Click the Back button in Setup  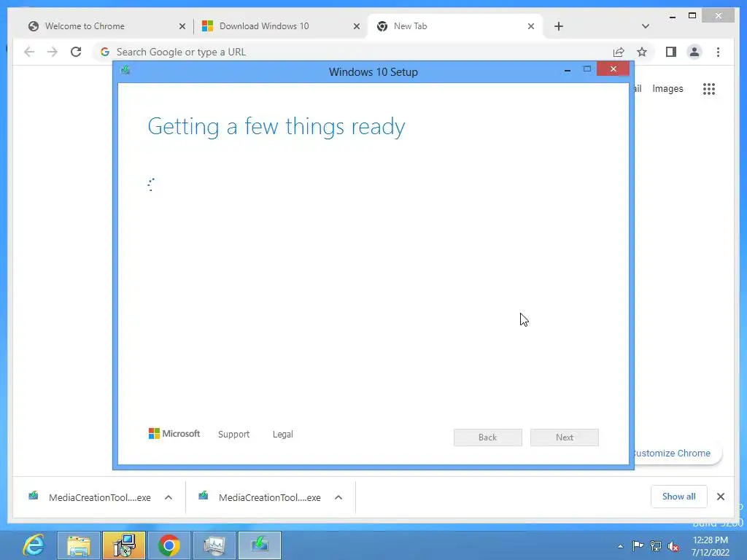coord(487,437)
